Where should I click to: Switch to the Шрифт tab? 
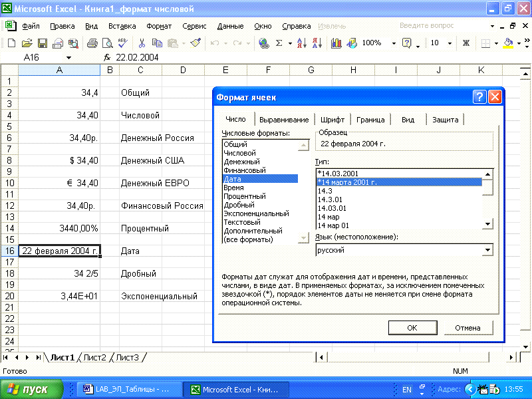pyautogui.click(x=332, y=120)
